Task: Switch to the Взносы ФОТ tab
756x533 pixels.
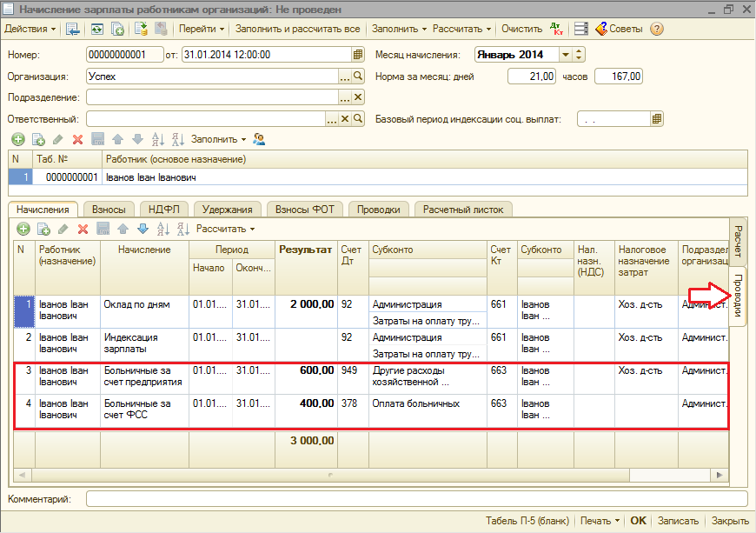Action: click(305, 210)
